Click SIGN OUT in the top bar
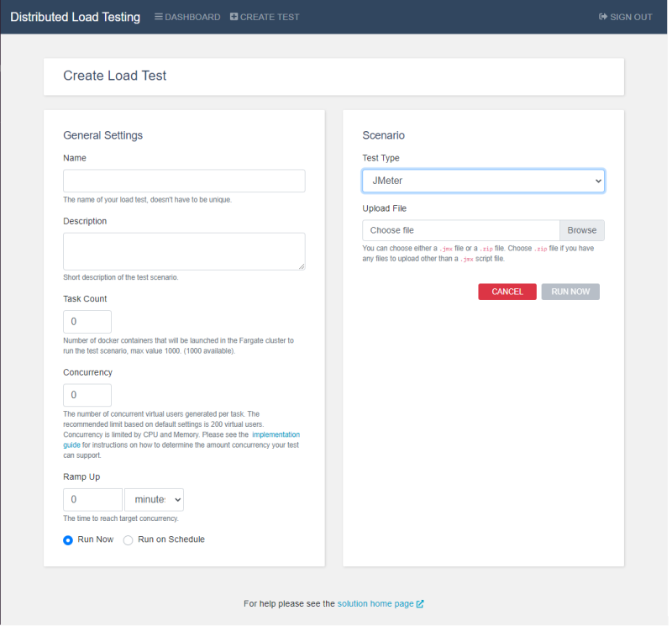 pyautogui.click(x=626, y=17)
